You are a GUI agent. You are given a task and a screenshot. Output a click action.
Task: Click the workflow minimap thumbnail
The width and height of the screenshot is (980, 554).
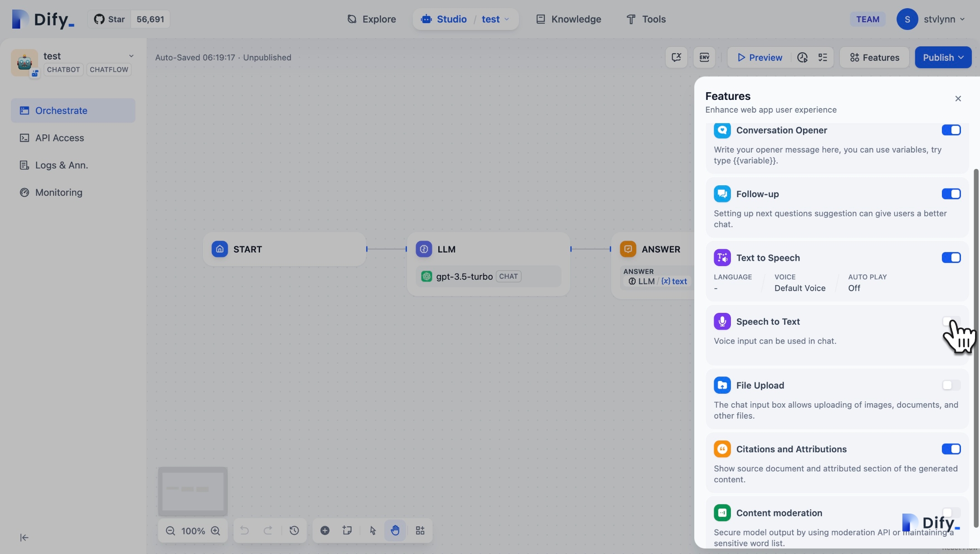click(x=193, y=491)
